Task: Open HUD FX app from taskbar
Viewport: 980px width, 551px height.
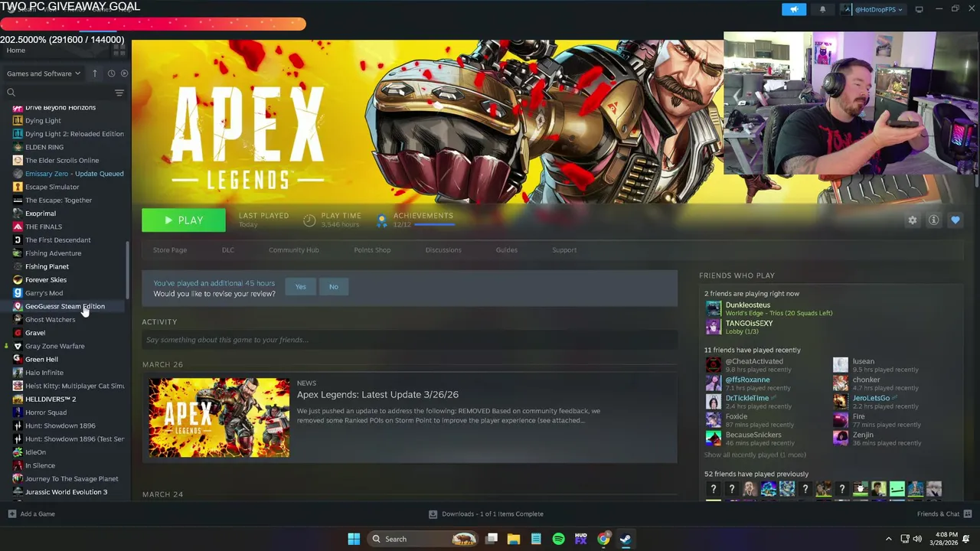Action: pos(580,539)
